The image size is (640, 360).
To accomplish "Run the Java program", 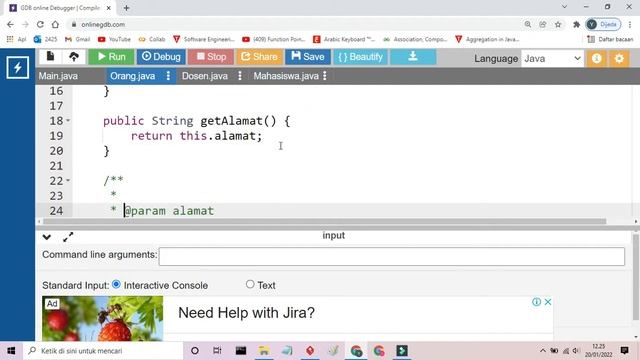I will tap(111, 57).
